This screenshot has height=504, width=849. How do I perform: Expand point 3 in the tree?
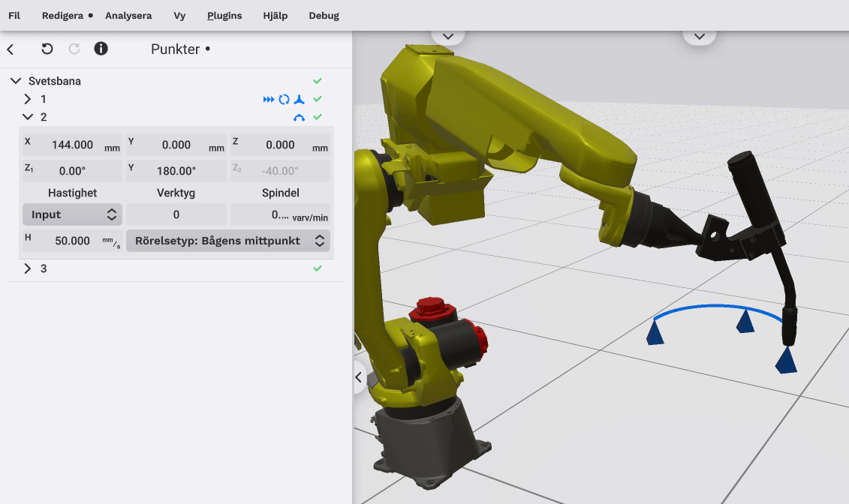[28, 268]
